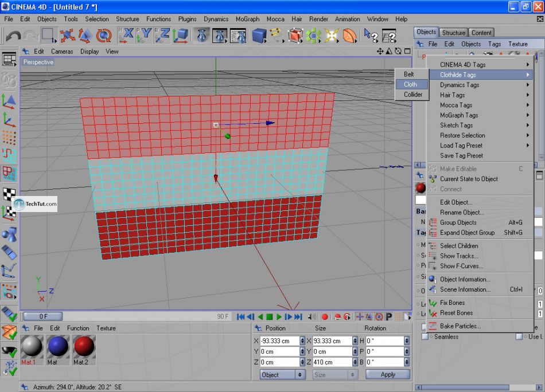Screen dimensions: 545x392
Task: Toggle sound playback speaker icon
Action: [312, 317]
